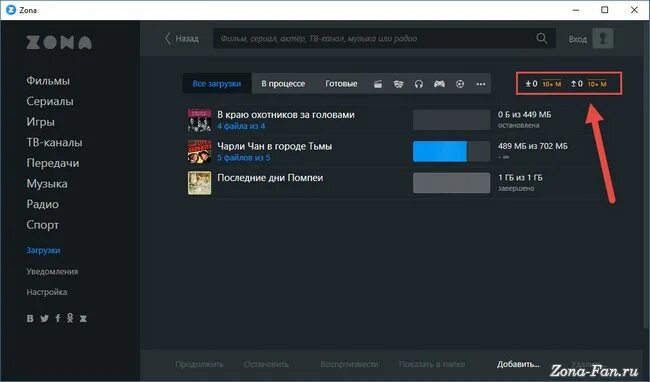This screenshot has height=382, width=650.
Task: Open the Odnoklassniki icon in sidebar
Action: coord(70,318)
